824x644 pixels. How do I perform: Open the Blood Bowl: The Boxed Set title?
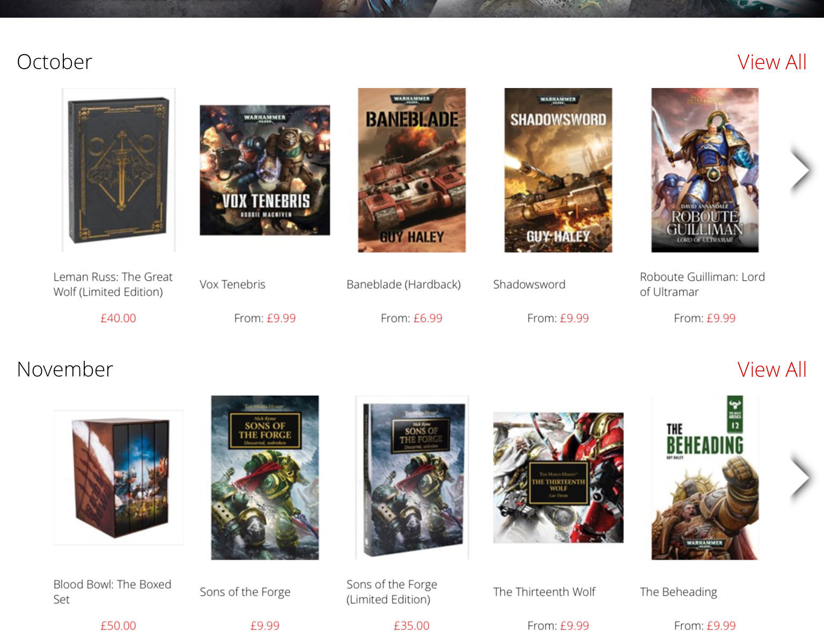112,592
